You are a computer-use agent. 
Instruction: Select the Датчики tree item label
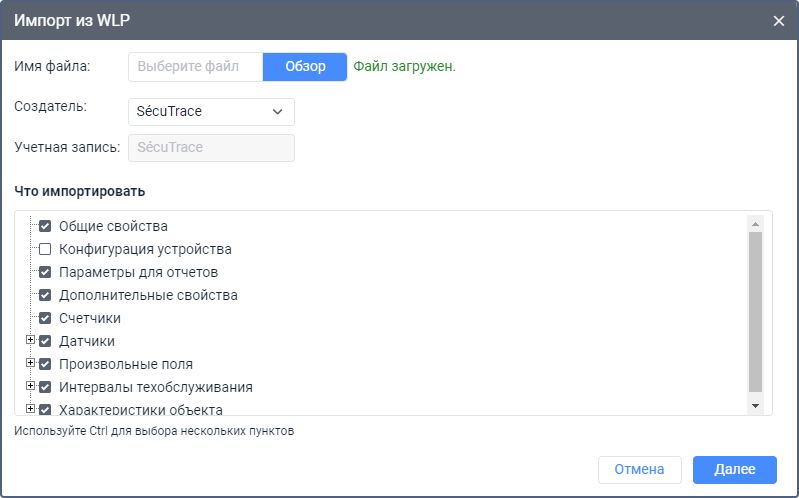[x=87, y=342]
